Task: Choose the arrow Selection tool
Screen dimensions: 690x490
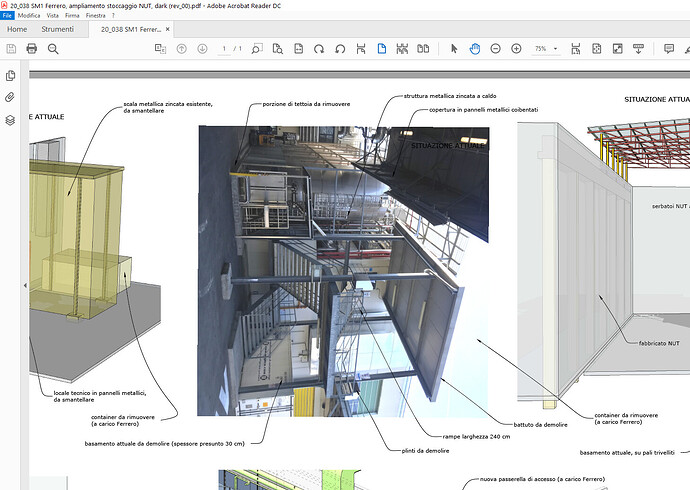Action: (x=454, y=49)
